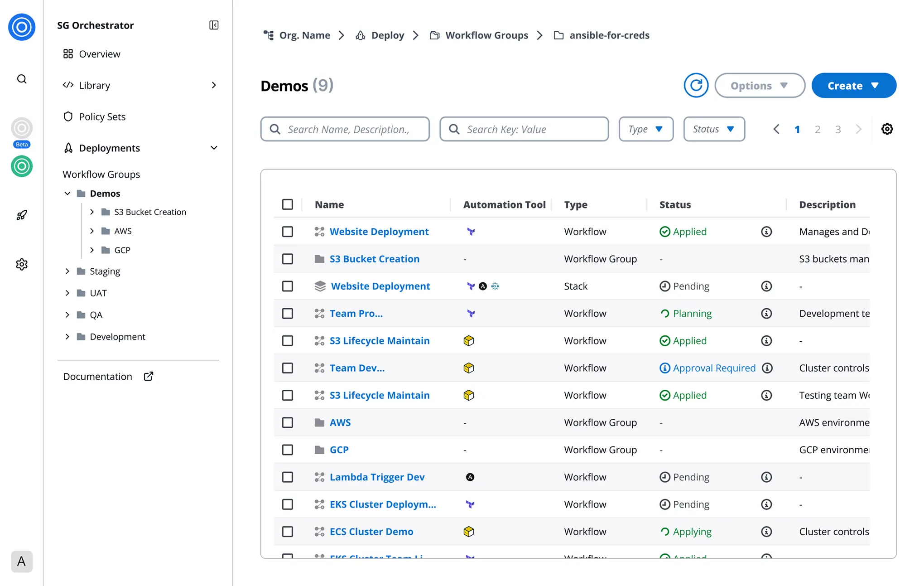Check the S3 Bucket Creation row checkbox
Image resolution: width=924 pixels, height=586 pixels.
[288, 259]
